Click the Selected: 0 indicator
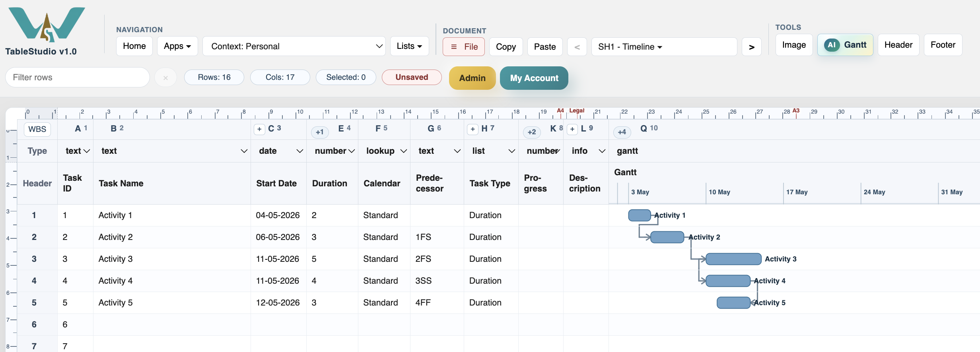 click(x=346, y=77)
